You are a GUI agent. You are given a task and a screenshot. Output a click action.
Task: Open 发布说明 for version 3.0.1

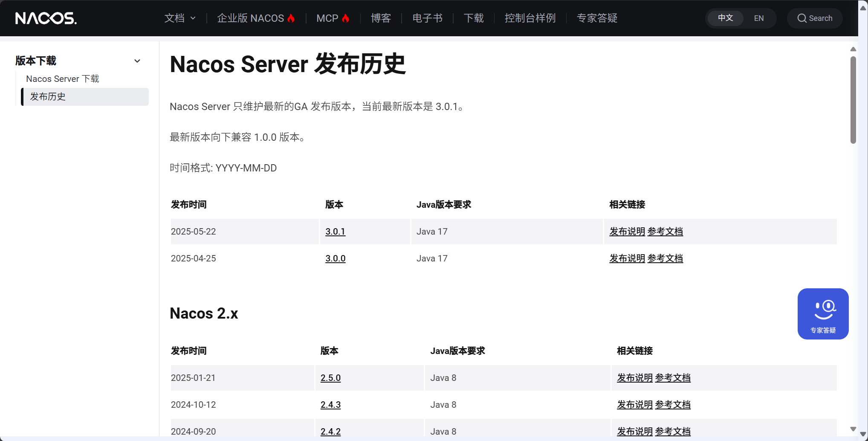627,232
